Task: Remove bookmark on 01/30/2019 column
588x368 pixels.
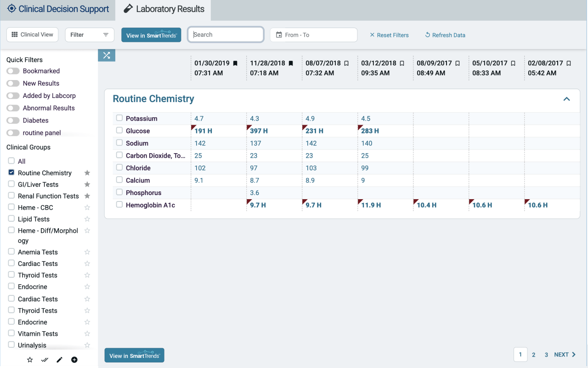Action: coord(235,63)
